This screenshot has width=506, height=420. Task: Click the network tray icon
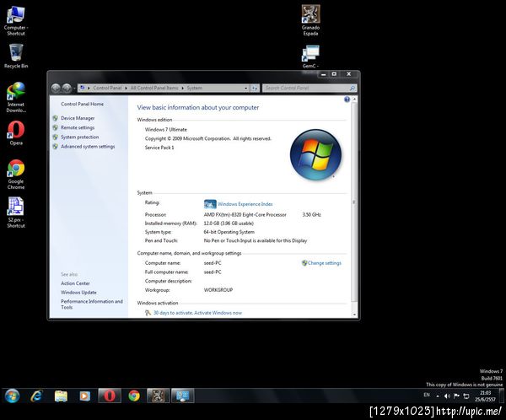tap(466, 396)
